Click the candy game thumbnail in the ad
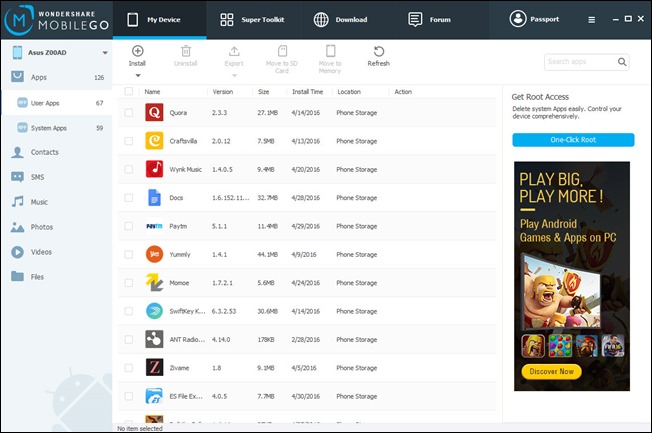This screenshot has width=652, height=433. coord(560,346)
